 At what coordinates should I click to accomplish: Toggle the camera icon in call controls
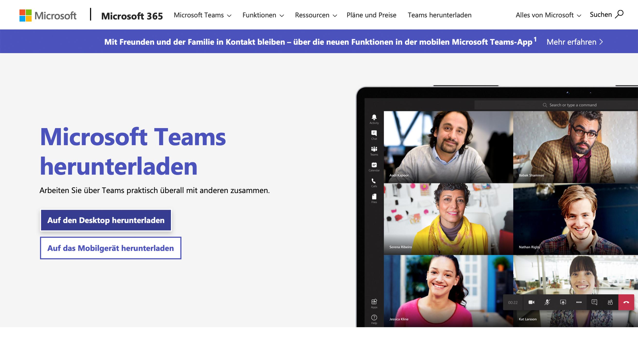coord(531,302)
